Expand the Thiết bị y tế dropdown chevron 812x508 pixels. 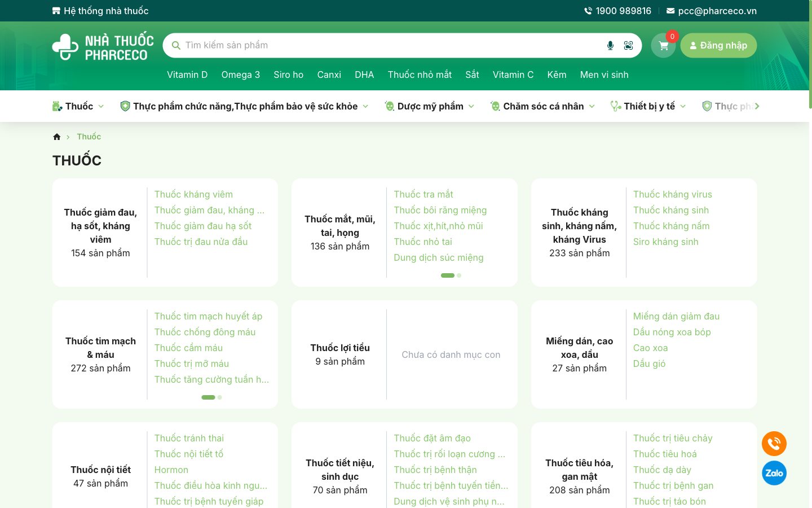click(x=683, y=106)
